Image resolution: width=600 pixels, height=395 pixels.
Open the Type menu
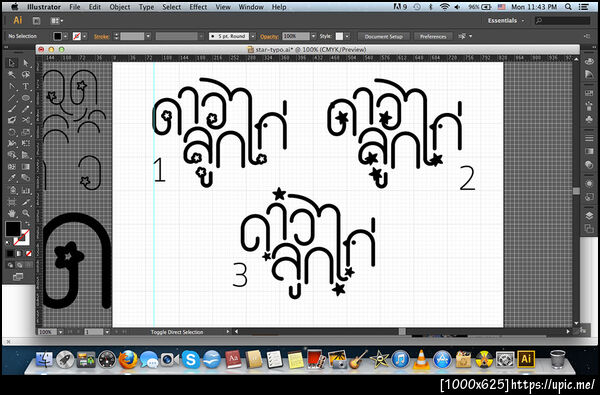coord(146,7)
